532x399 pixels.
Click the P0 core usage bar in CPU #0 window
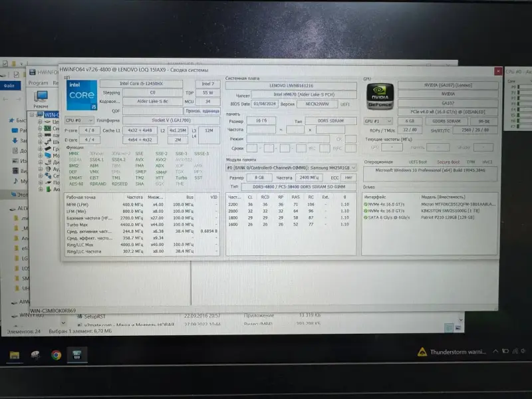click(x=524, y=87)
